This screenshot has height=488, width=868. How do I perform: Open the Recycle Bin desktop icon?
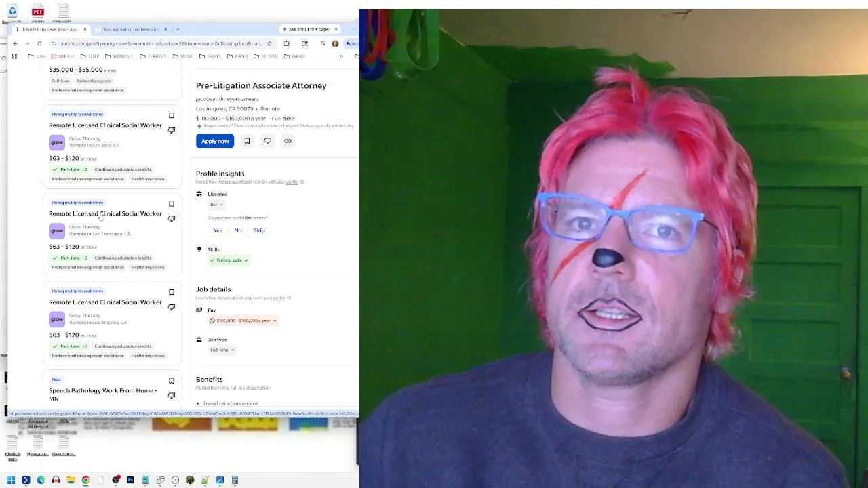12,12
